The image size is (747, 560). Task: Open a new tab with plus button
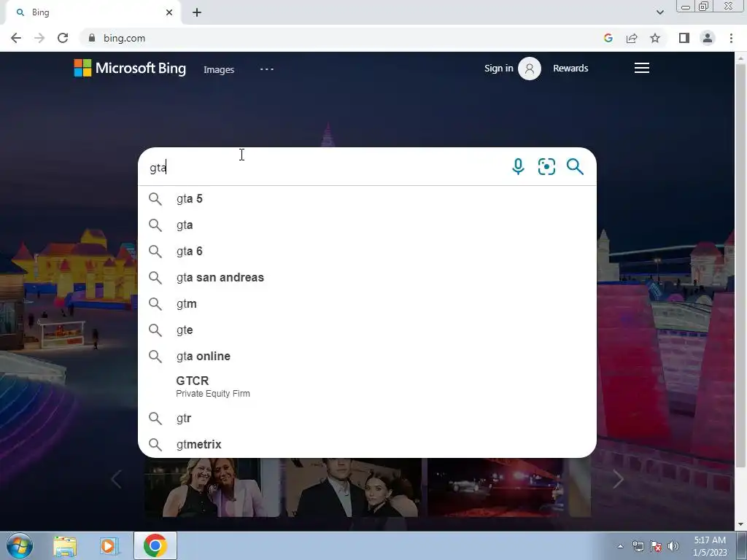click(197, 12)
